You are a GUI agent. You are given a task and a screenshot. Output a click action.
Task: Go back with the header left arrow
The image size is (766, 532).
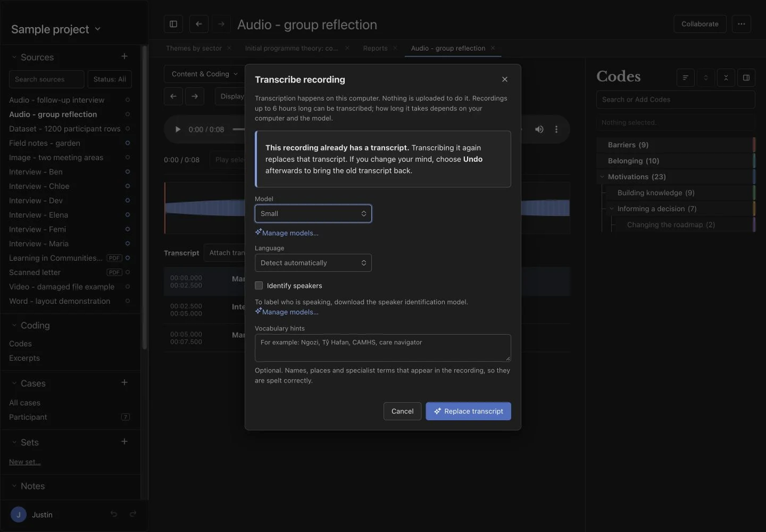coord(198,24)
